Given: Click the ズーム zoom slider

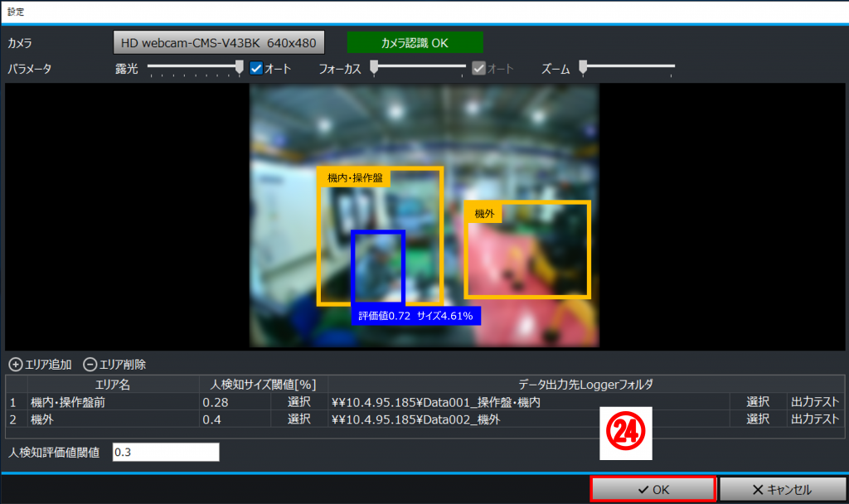Looking at the screenshot, I should click(x=627, y=68).
